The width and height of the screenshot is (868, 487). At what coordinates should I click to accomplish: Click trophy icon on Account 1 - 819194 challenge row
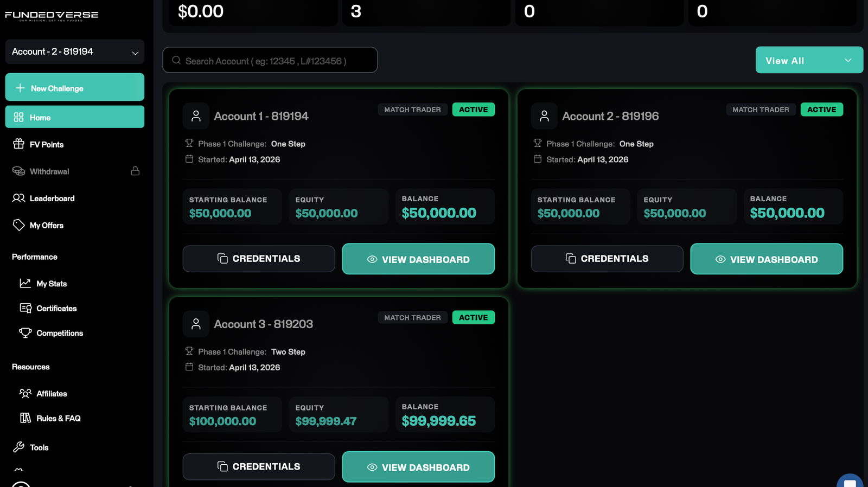coord(189,143)
